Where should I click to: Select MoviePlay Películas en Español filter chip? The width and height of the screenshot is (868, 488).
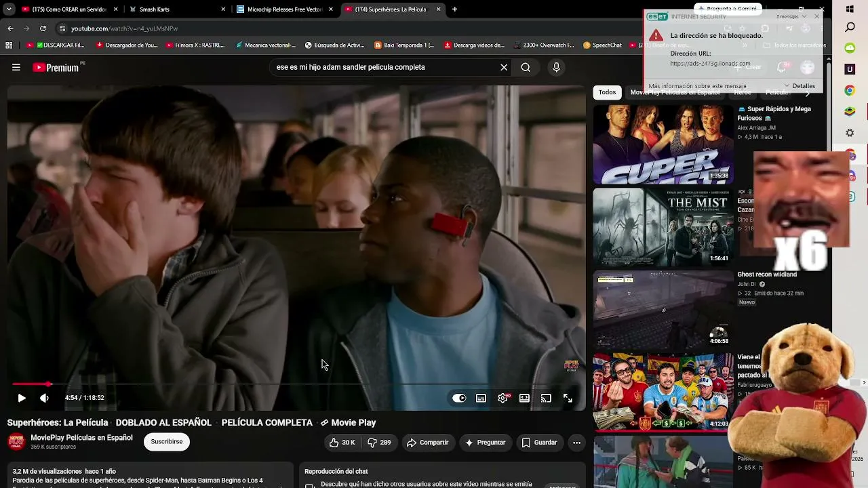[x=675, y=92]
